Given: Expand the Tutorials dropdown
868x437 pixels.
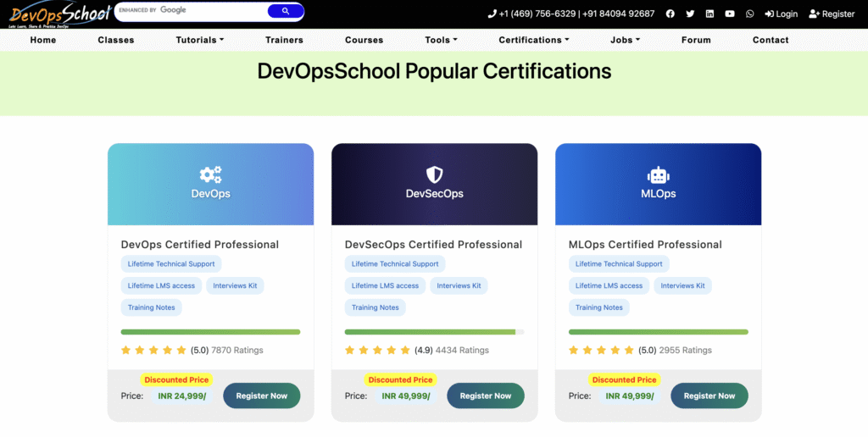Looking at the screenshot, I should coord(200,40).
